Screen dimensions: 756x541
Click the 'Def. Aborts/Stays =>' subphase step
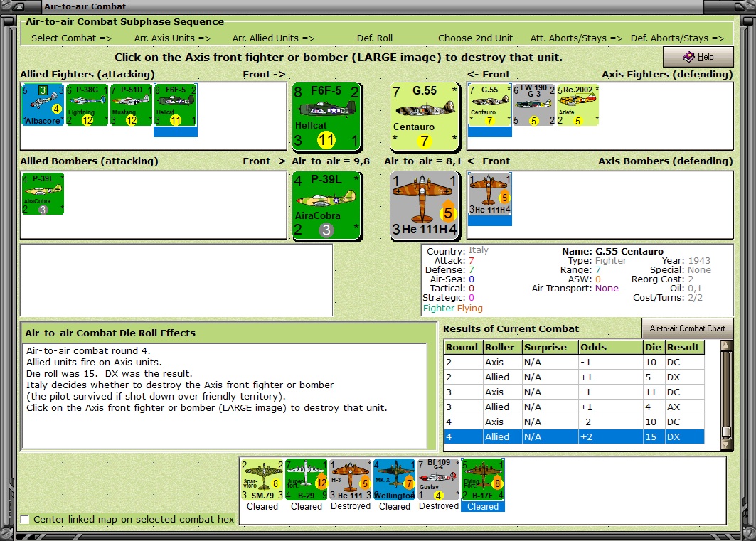(677, 38)
